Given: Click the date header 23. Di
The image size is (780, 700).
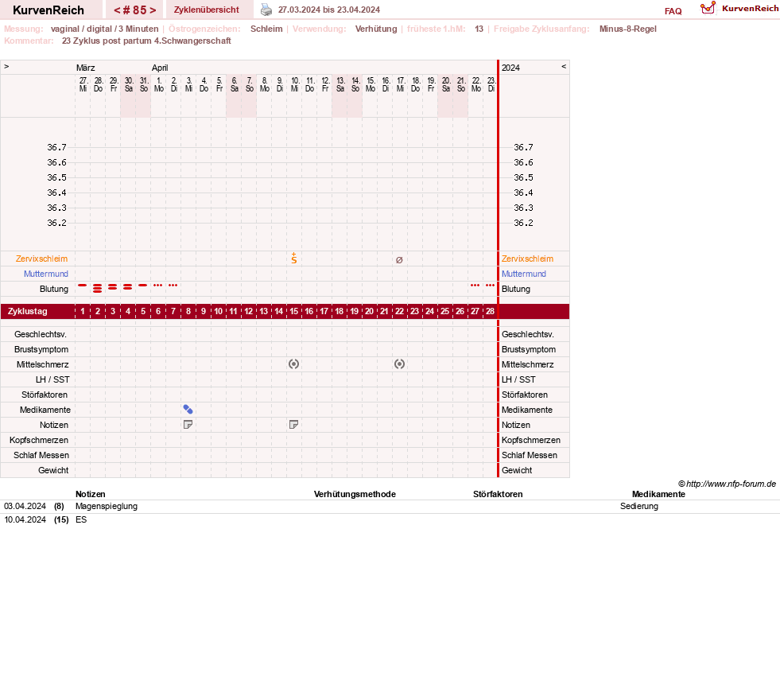Looking at the screenshot, I should pyautogui.click(x=491, y=84).
